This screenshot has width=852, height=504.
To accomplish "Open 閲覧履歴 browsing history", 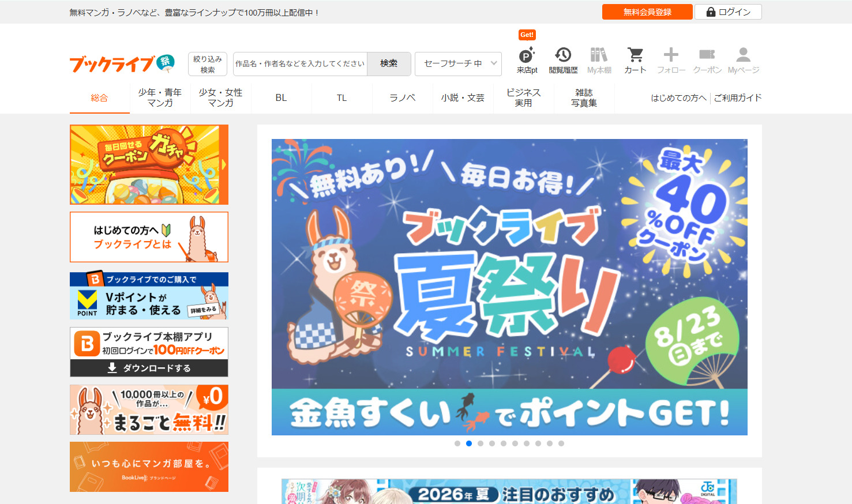I will click(x=563, y=61).
